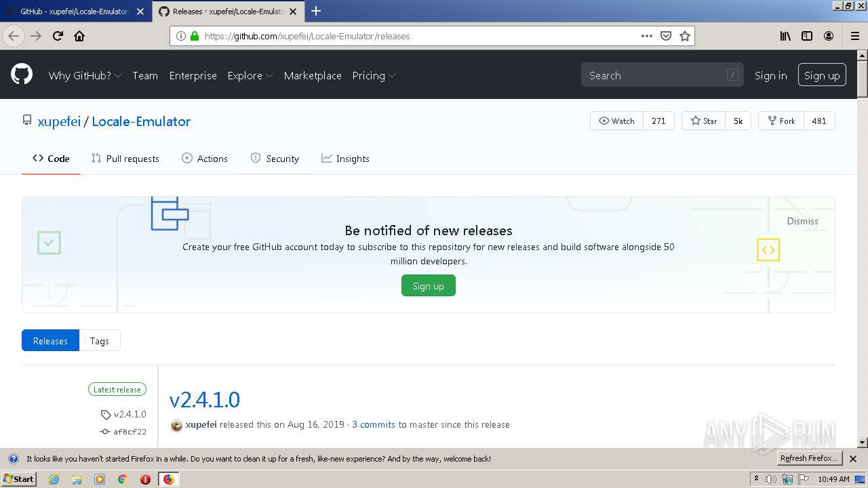Open the Marketplace link
The height and width of the screenshot is (488, 868).
tap(313, 75)
